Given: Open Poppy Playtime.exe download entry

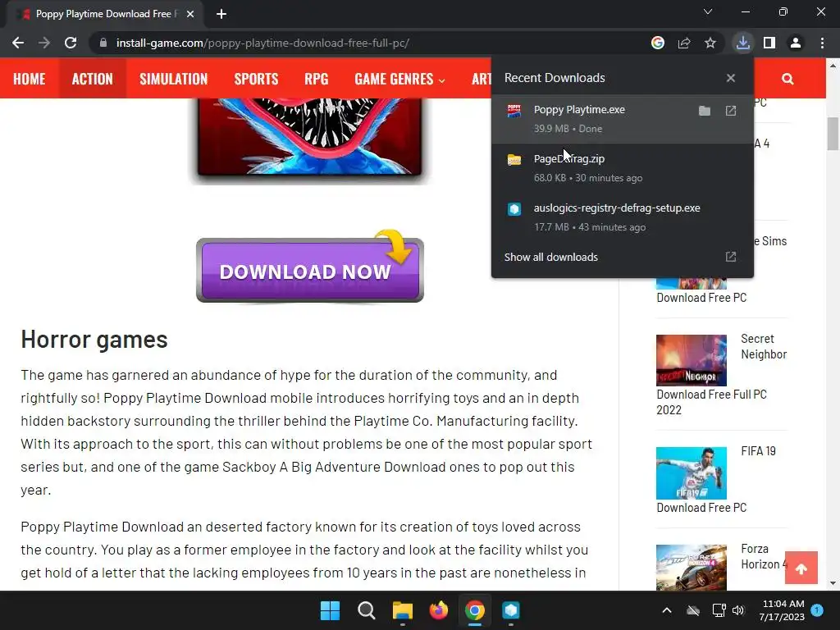Looking at the screenshot, I should [622, 119].
